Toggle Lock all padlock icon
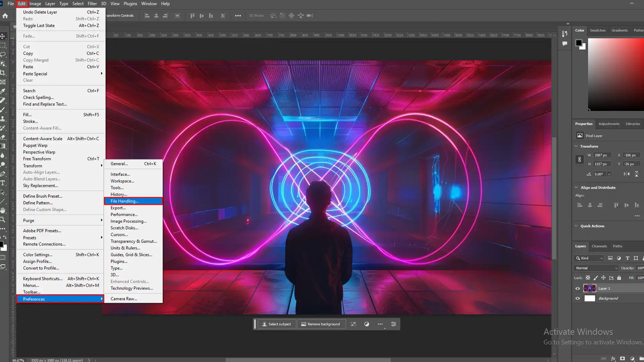This screenshot has width=644, height=362. [x=619, y=278]
